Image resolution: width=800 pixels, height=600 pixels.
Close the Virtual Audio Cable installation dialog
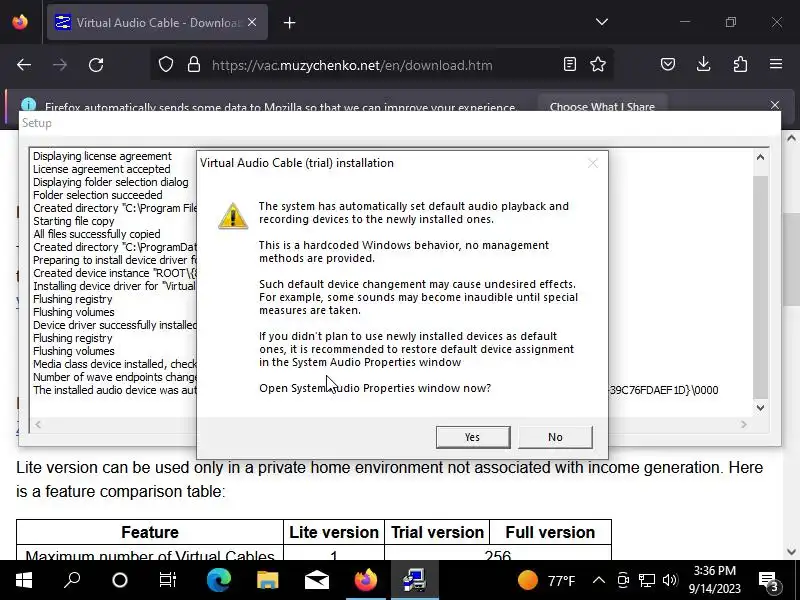[592, 163]
